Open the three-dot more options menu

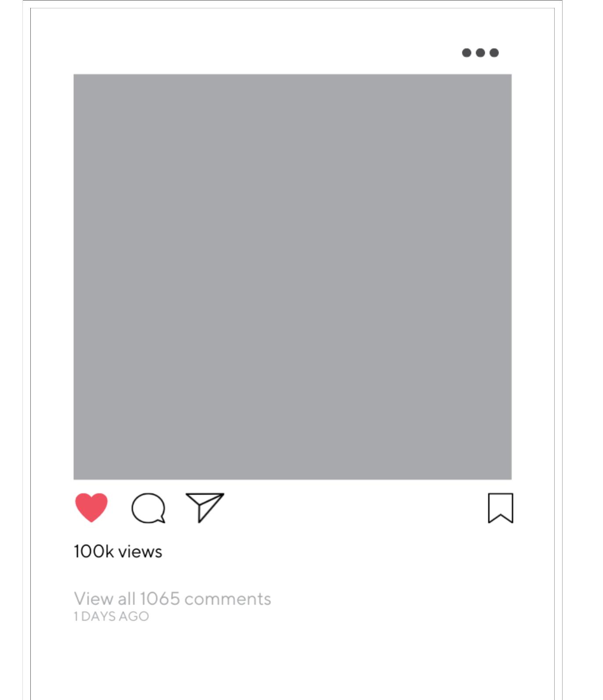[480, 53]
